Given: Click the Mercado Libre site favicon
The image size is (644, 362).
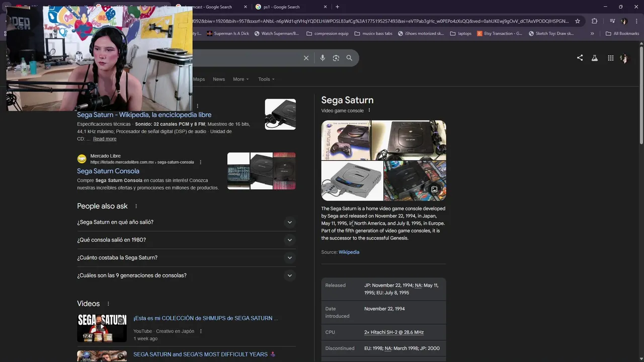Looking at the screenshot, I should coord(82,159).
